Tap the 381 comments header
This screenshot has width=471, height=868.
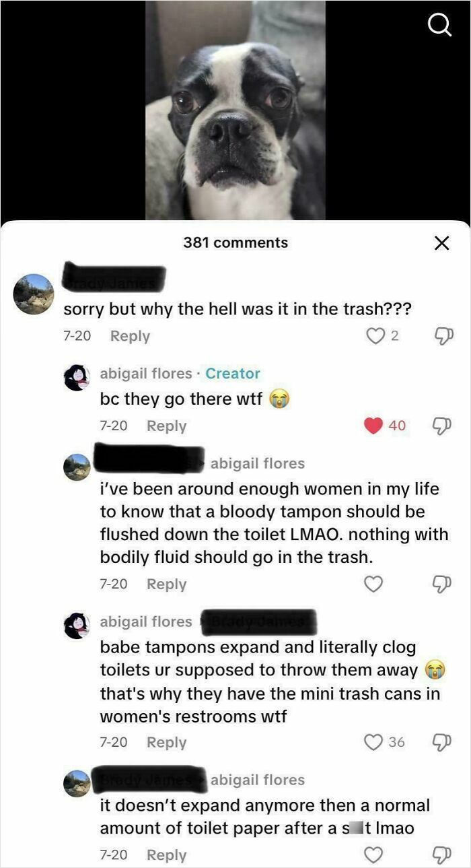(235, 243)
